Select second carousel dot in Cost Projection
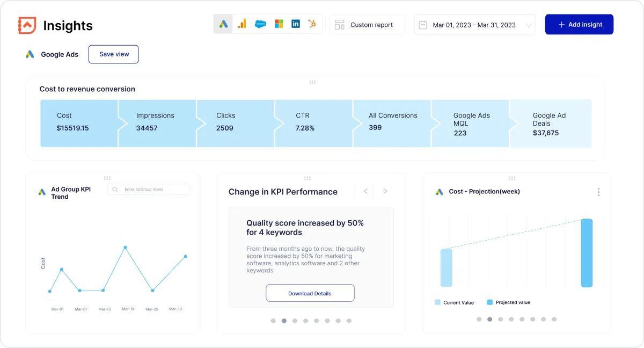The width and height of the screenshot is (644, 348). click(x=489, y=319)
